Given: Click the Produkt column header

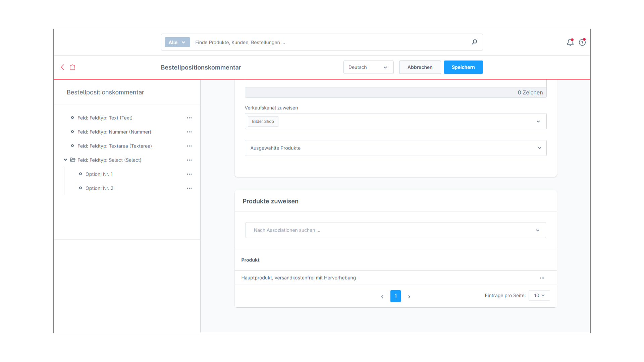Looking at the screenshot, I should [x=250, y=260].
